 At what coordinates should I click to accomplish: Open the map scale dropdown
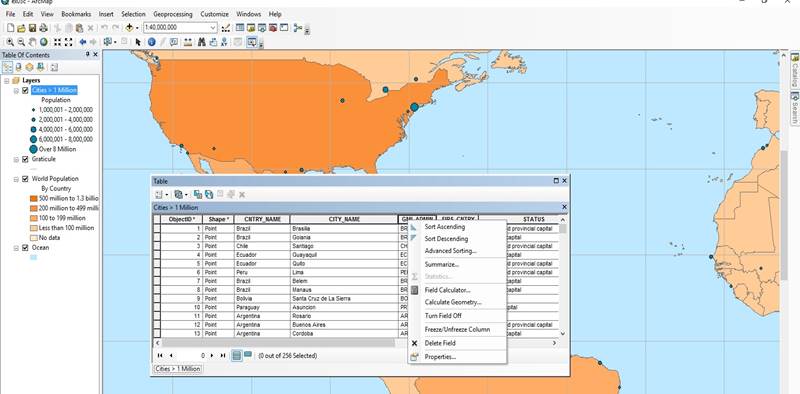213,28
